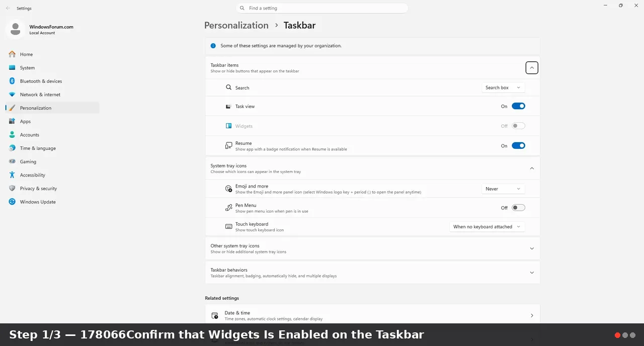Click the Windows Update icon
This screenshot has width=644, height=346.
(x=12, y=202)
